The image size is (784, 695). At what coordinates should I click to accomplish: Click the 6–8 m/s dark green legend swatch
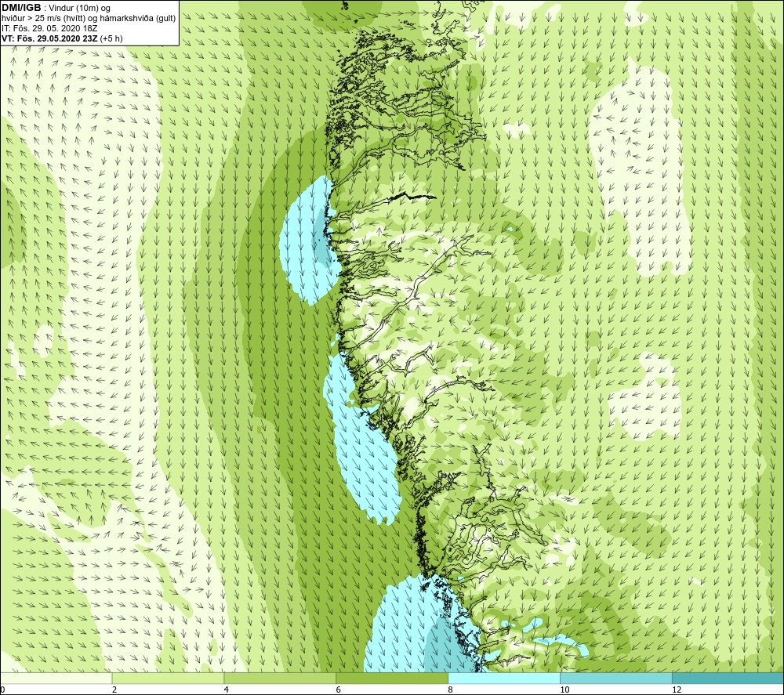(392, 678)
